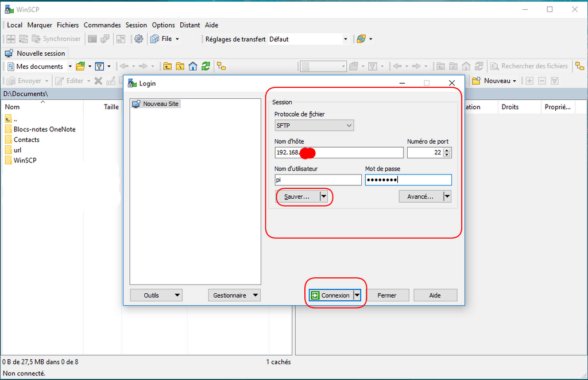Refresh the local panel with green arrows

point(206,67)
